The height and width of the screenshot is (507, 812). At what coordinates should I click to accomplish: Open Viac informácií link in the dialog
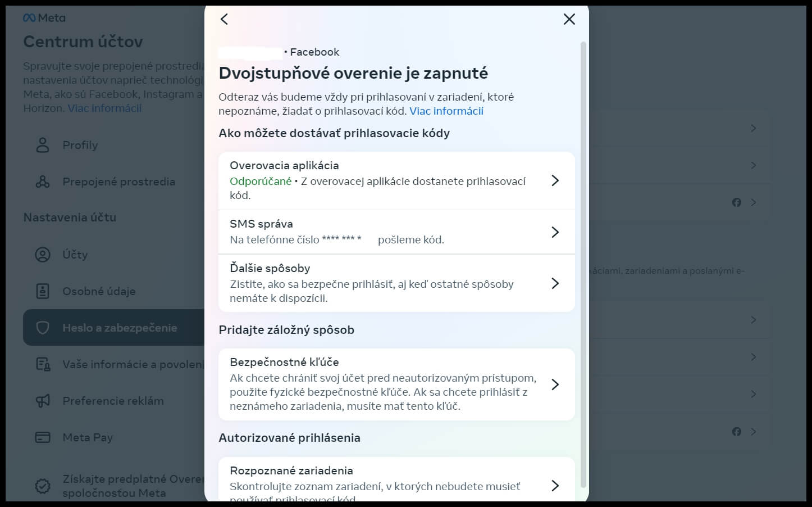[446, 111]
